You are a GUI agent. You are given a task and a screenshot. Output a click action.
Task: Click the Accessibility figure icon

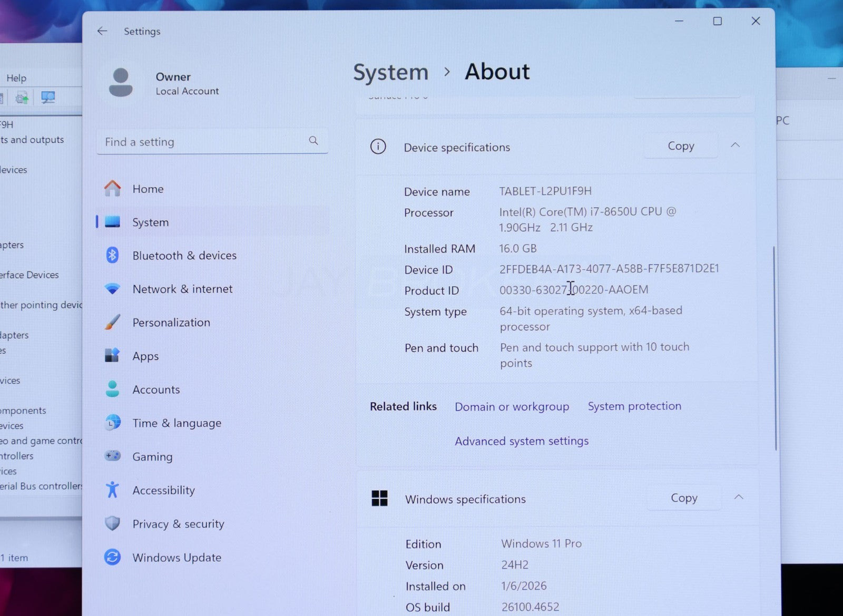112,490
